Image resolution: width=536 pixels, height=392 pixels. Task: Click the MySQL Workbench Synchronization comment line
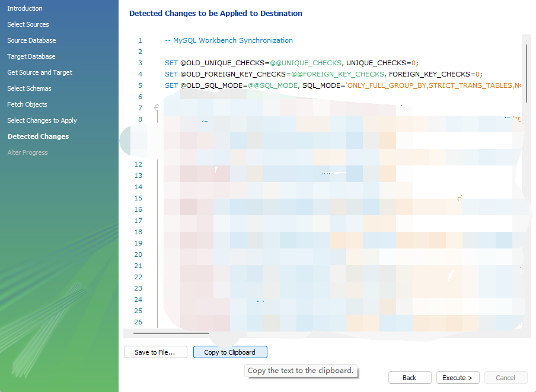tap(229, 40)
